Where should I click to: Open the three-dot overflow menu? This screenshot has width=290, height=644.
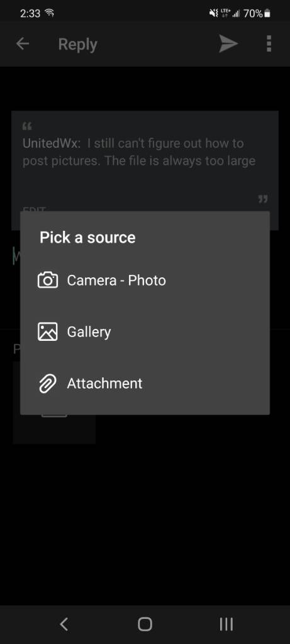pyautogui.click(x=269, y=43)
